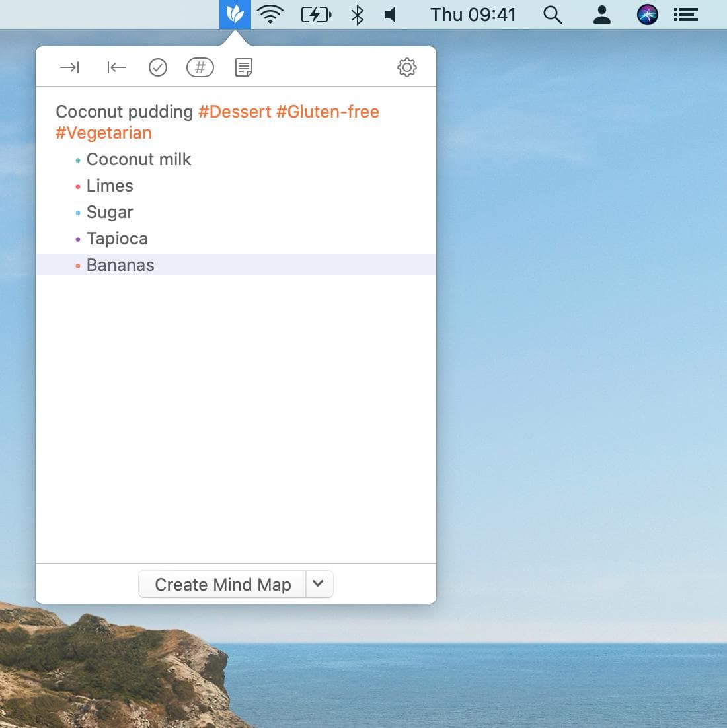Toggle the task checkmark icon

coord(158,67)
